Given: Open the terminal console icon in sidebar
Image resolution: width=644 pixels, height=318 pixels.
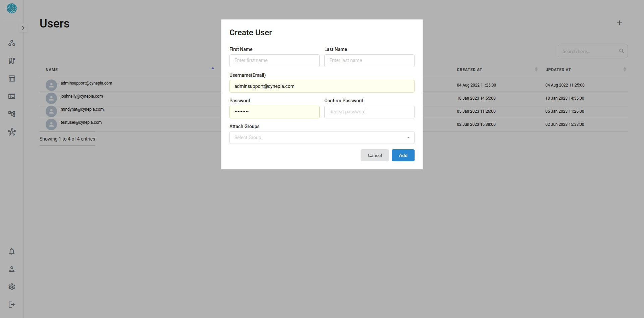Looking at the screenshot, I should pyautogui.click(x=12, y=96).
